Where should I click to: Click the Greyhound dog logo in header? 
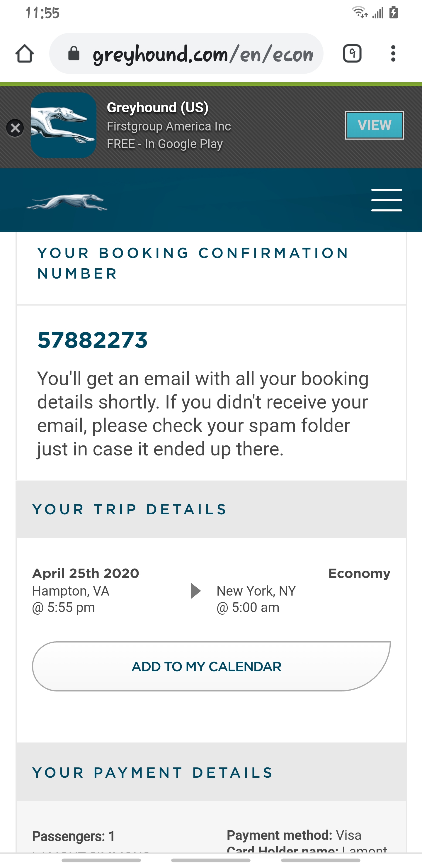point(67,202)
